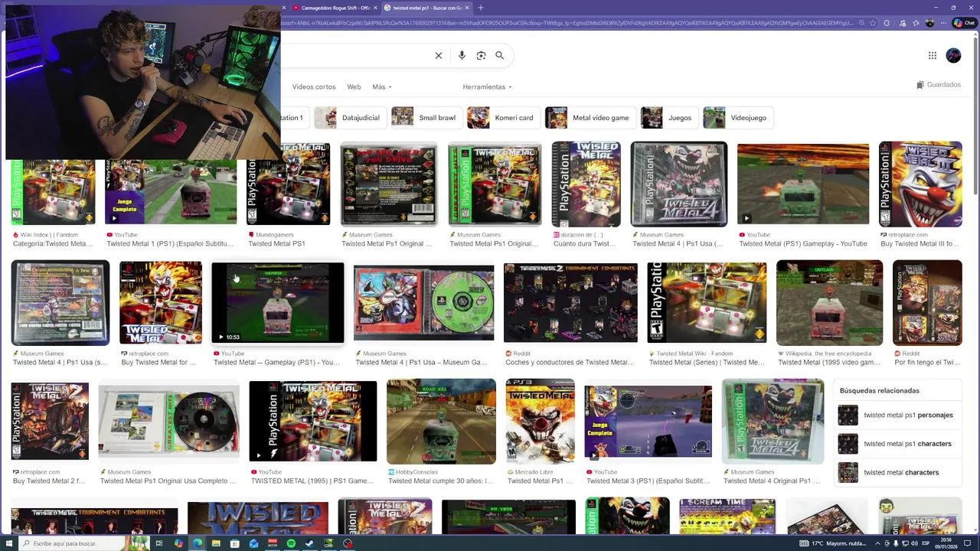Switch to Carmageddon: Rogue Shift browser tab
The width and height of the screenshot is (980, 551).
[334, 8]
